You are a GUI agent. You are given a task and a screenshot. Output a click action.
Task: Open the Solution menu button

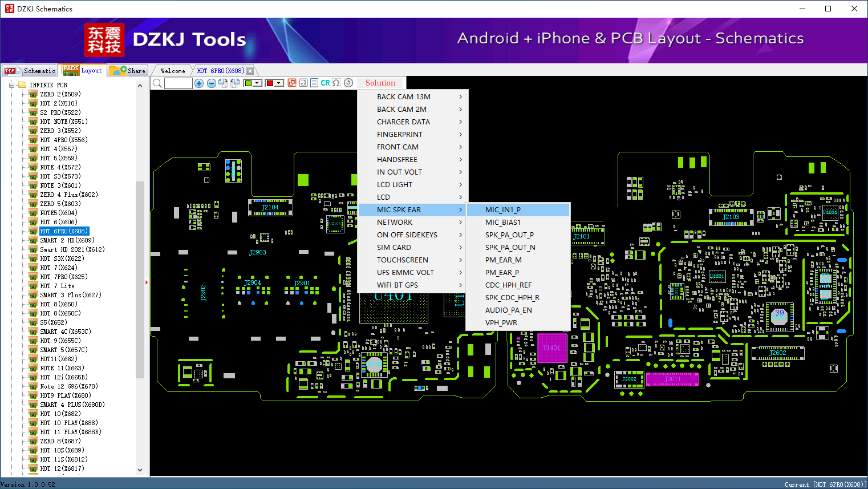click(380, 83)
